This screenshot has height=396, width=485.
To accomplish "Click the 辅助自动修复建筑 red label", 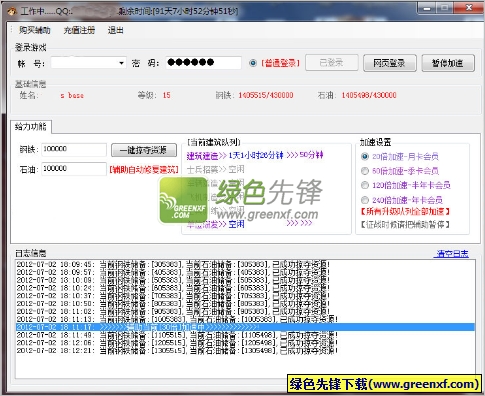I will [144, 170].
